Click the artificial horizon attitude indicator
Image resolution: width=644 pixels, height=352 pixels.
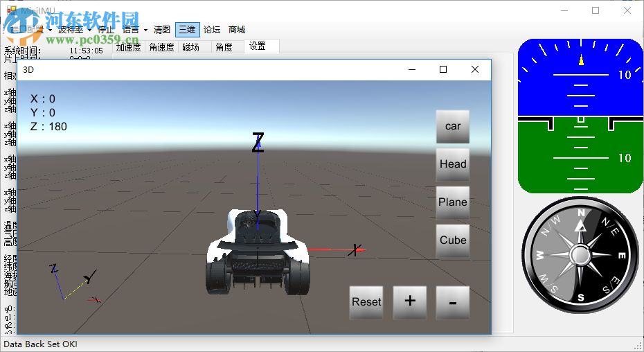click(x=580, y=116)
